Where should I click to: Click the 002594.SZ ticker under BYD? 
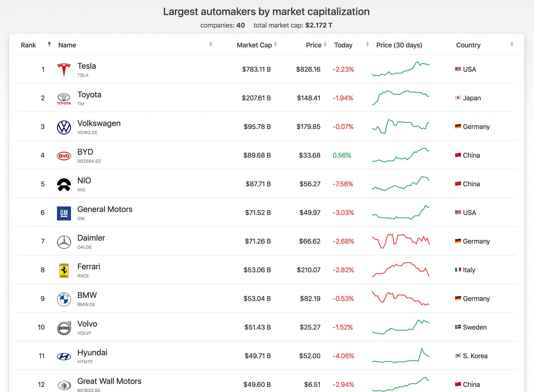point(89,161)
